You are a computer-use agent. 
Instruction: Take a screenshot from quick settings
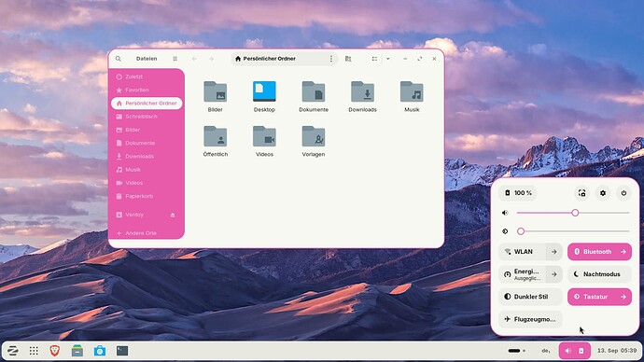coord(582,193)
